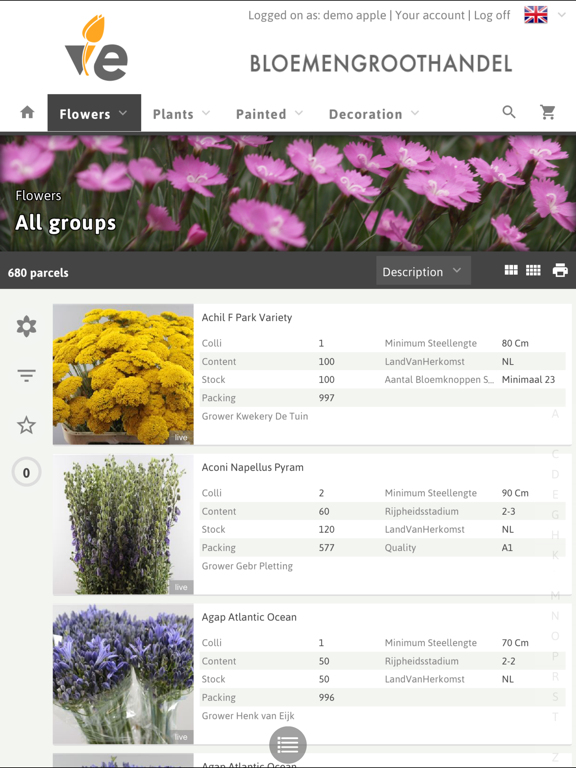Click Grower Gebr Pletting text
The height and width of the screenshot is (768, 576).
click(x=247, y=566)
